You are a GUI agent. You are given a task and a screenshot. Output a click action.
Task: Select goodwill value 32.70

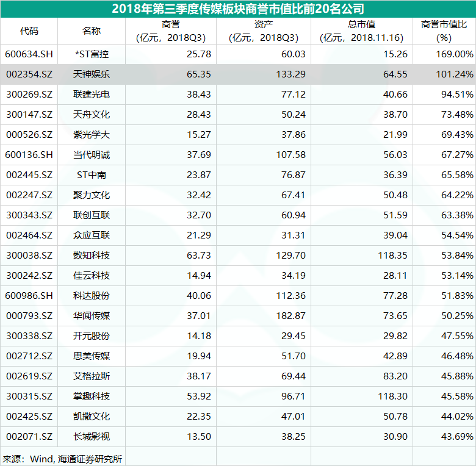click(199, 215)
